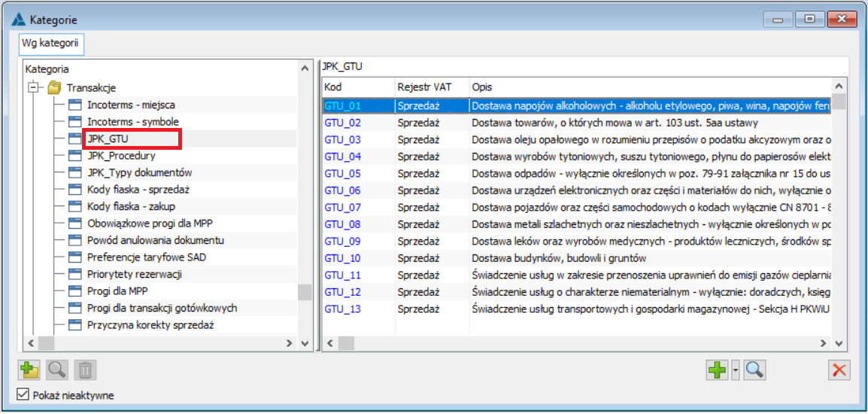Click icon beside Preferencje taryfowe SAD
The height and width of the screenshot is (414, 868).
pos(74,257)
